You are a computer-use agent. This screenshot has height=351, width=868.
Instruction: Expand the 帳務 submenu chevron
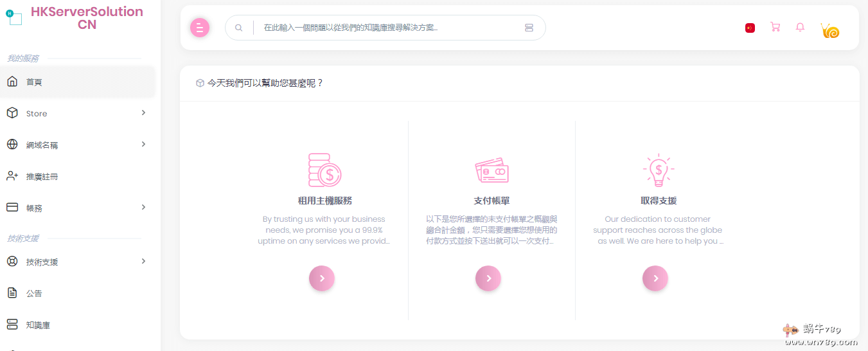coord(143,208)
